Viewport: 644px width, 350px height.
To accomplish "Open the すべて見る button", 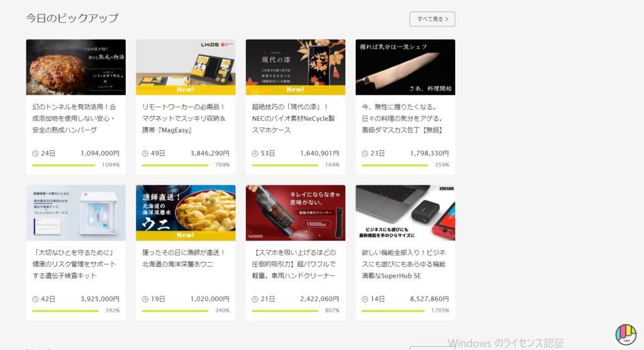I will [x=432, y=19].
